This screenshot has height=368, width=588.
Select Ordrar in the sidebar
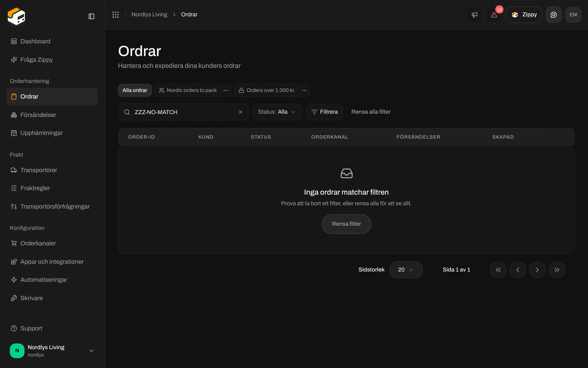pyautogui.click(x=52, y=97)
